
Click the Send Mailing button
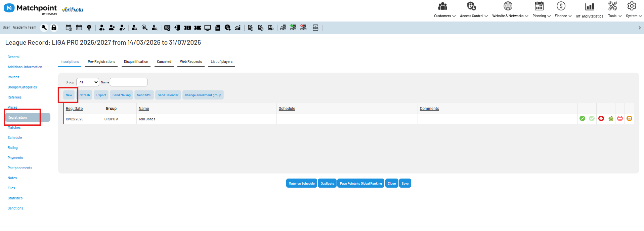click(x=122, y=95)
